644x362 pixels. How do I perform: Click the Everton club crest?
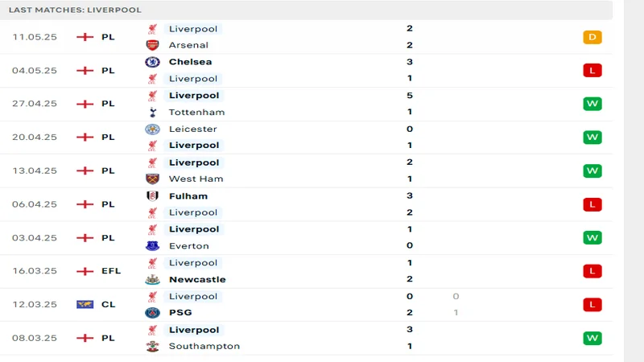tap(152, 245)
